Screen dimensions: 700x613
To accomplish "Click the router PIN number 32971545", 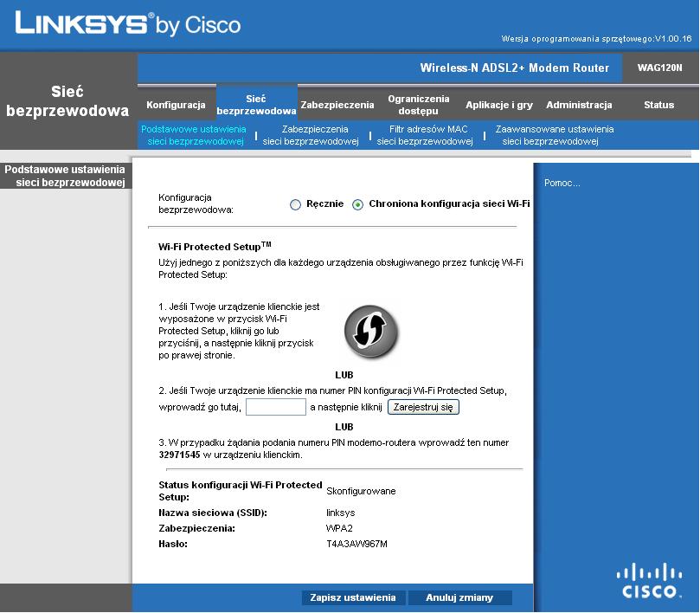I will (179, 455).
